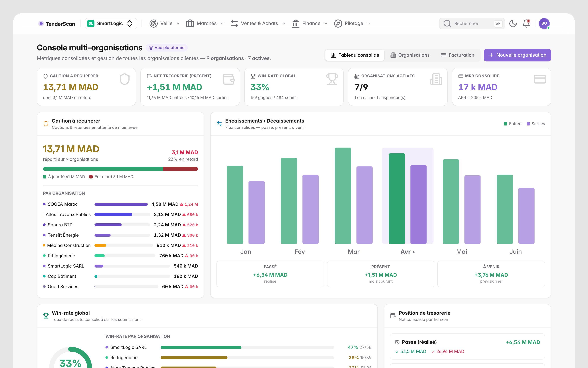This screenshot has height=368, width=588.
Task: Click the Vue plateforme badge
Action: pos(167,48)
